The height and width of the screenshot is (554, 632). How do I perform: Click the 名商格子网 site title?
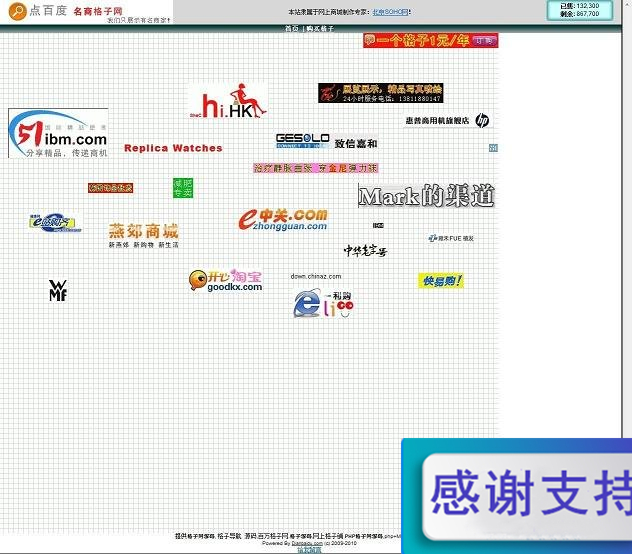point(98,11)
